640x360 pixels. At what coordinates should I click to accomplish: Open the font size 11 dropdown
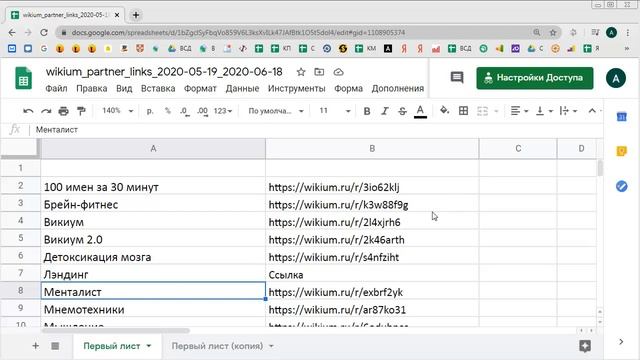[335, 111]
